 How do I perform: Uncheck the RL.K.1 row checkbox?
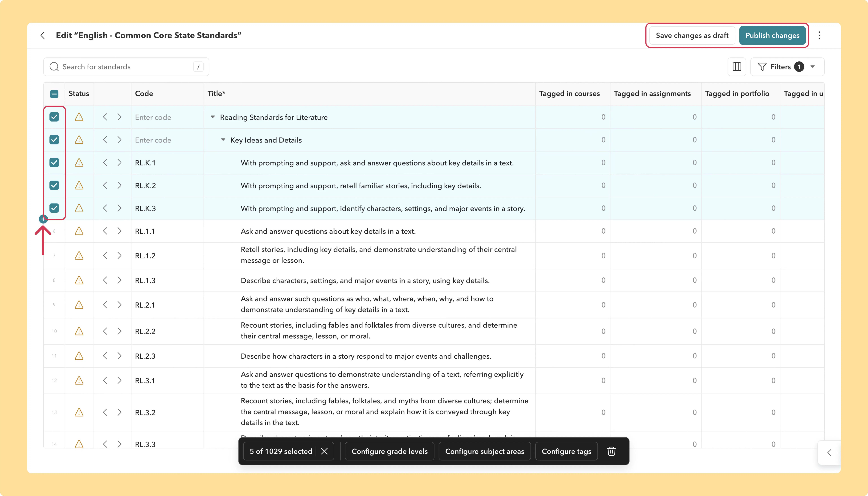[x=54, y=163]
